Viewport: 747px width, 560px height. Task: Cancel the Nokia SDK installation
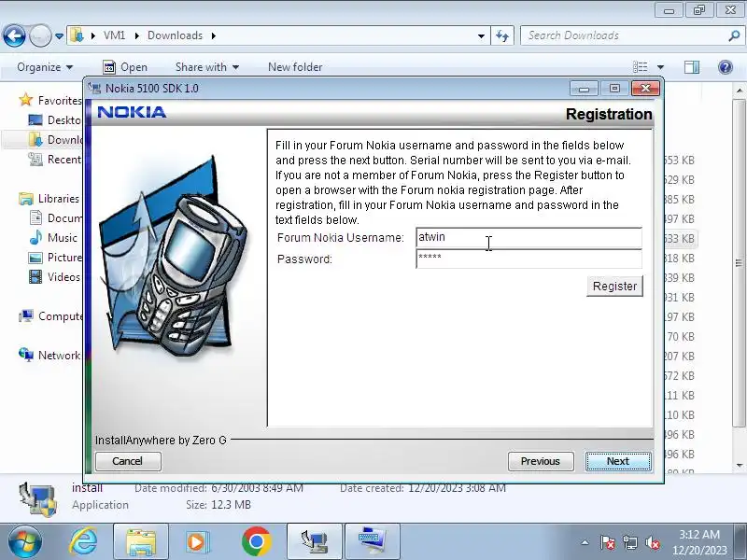pos(128,461)
